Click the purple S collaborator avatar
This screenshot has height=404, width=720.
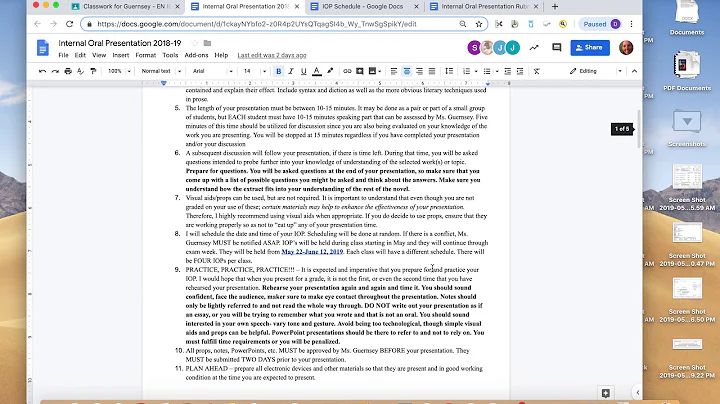click(x=474, y=47)
